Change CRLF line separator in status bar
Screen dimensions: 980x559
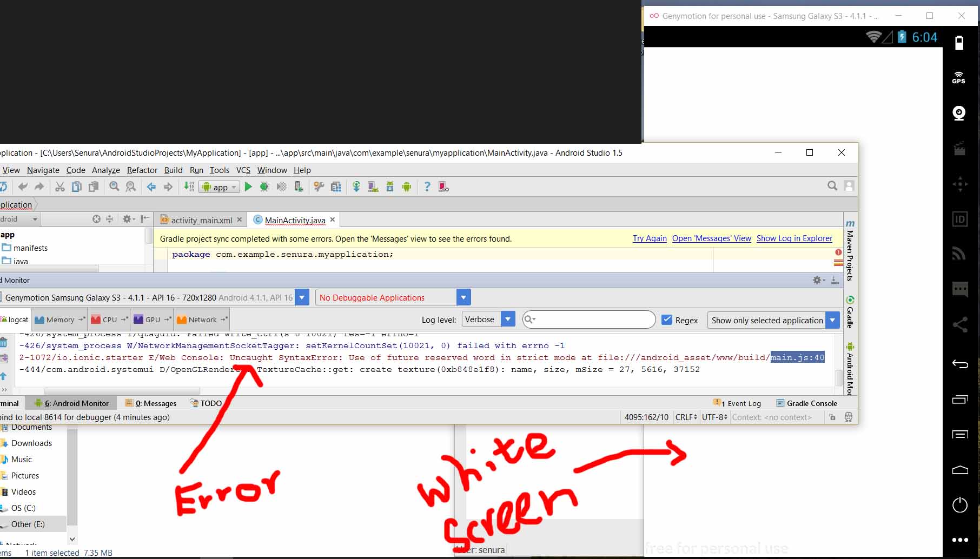(686, 417)
